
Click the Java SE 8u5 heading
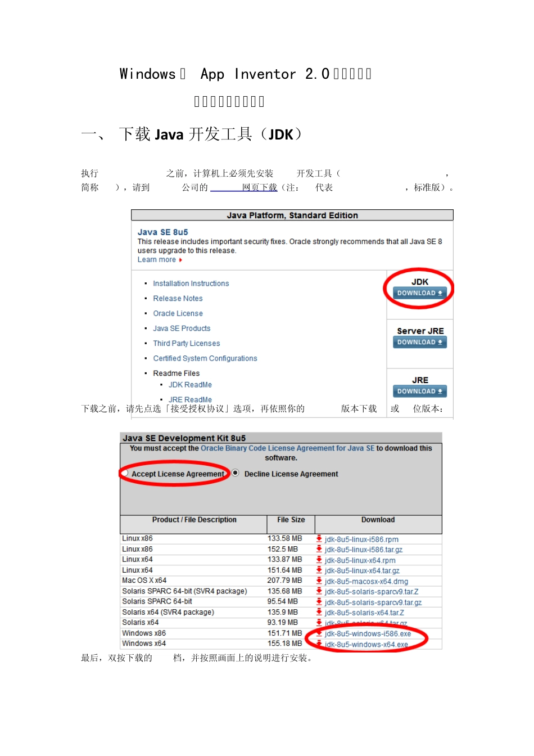tap(163, 232)
